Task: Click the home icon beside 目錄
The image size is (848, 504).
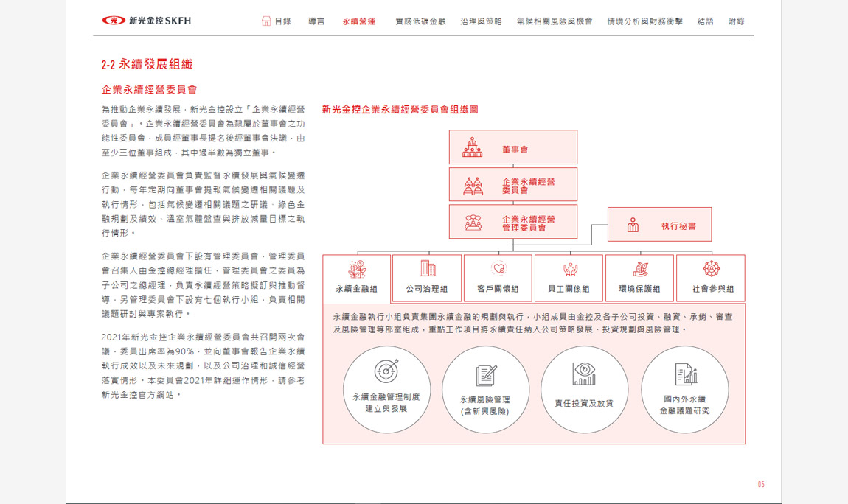Action: tap(266, 21)
